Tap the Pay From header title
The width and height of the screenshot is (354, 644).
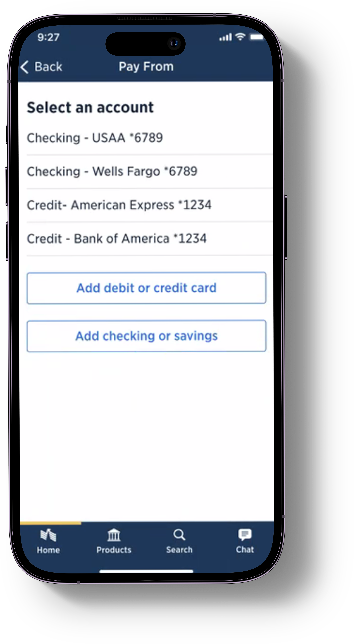pos(146,67)
